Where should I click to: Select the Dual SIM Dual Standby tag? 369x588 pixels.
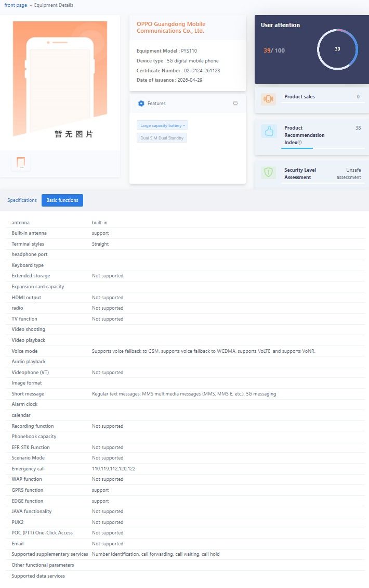click(x=162, y=138)
